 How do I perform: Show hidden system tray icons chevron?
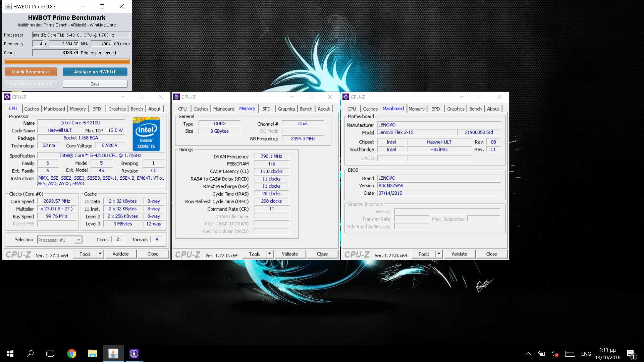[528, 354]
